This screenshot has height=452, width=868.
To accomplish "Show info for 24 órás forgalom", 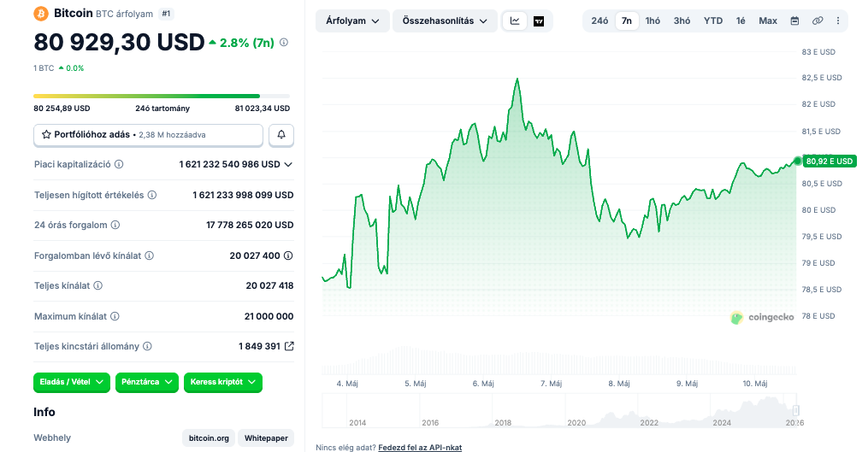I will [115, 225].
